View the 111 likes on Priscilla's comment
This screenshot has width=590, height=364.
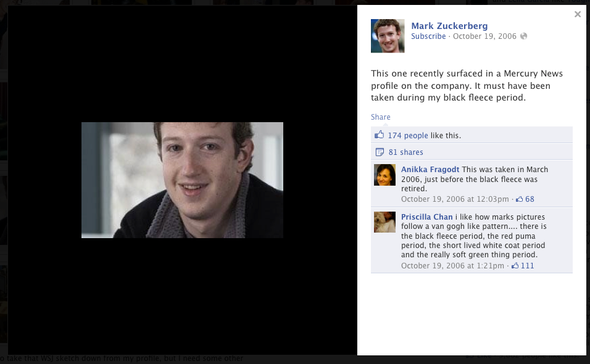(527, 266)
